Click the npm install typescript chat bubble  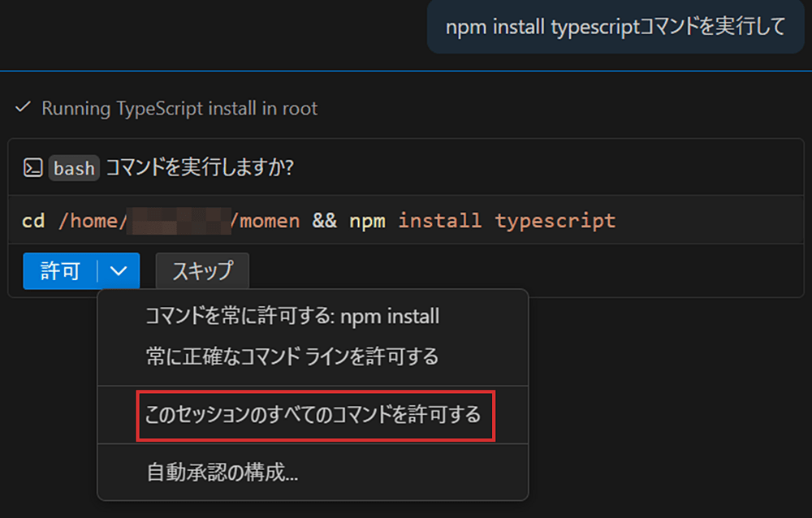tap(614, 27)
